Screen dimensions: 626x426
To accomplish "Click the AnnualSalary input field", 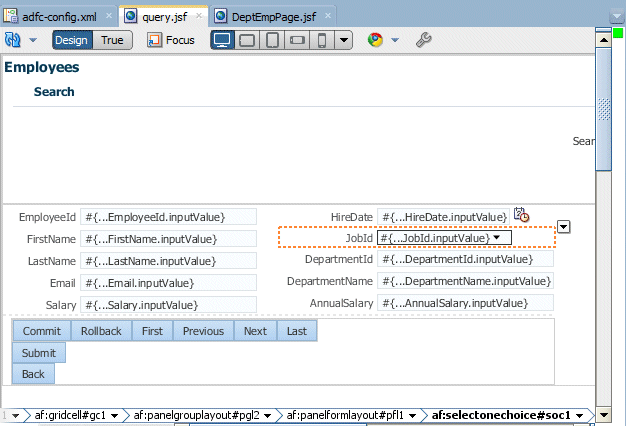I will tap(466, 303).
